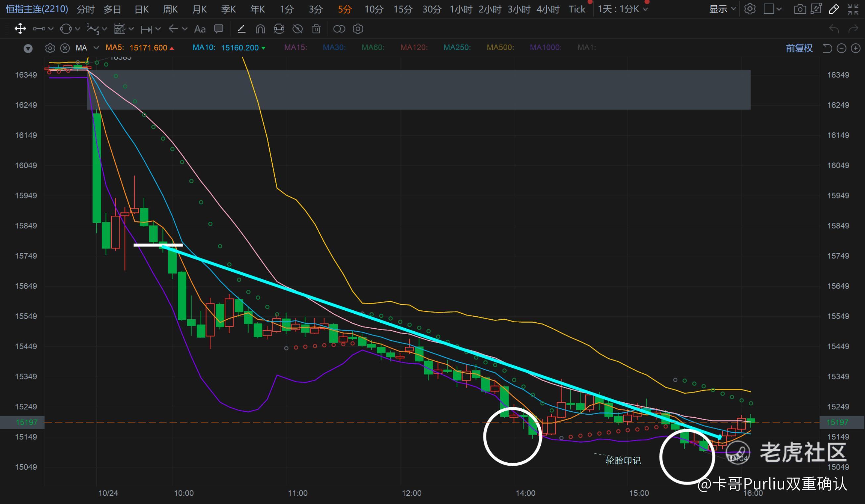The image size is (865, 504).
Task: Switch to 月K tab
Action: [200, 9]
